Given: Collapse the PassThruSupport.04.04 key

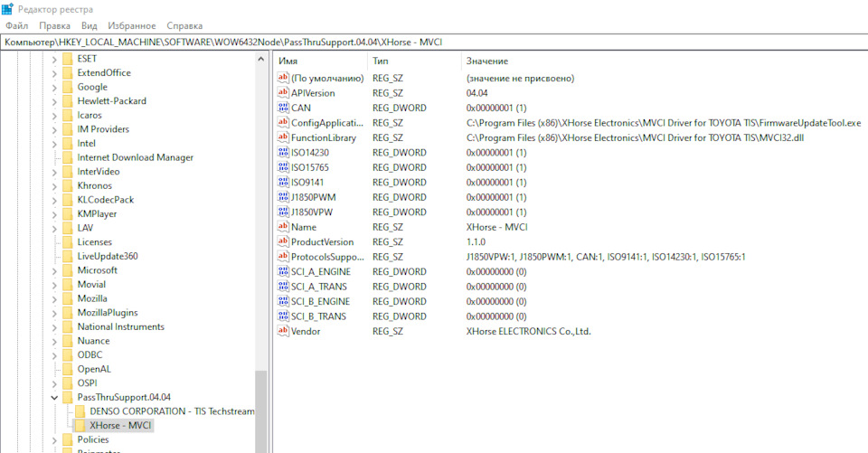Looking at the screenshot, I should 54,398.
